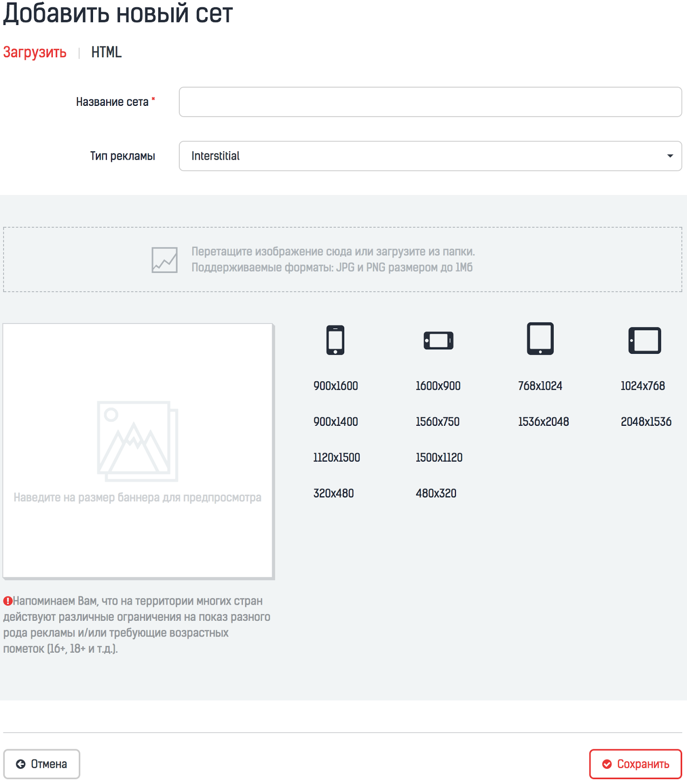Choose the 2048x1536 banner size
Viewport: 687px width, 784px height.
tap(646, 422)
